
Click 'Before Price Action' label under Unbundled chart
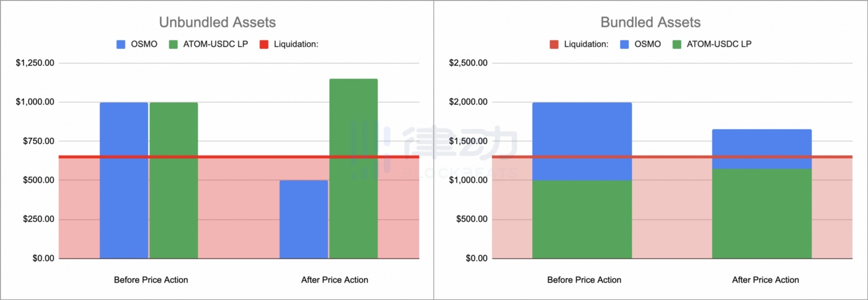pyautogui.click(x=151, y=280)
